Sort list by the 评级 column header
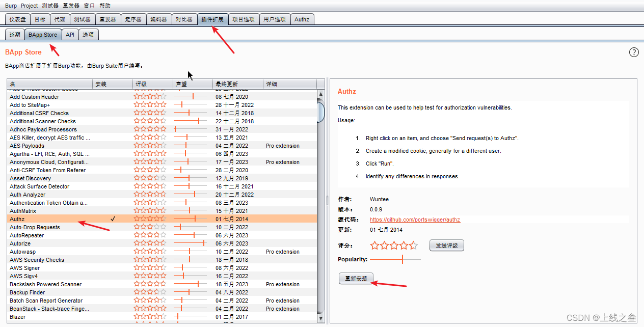The height and width of the screenshot is (327, 644). pos(153,84)
